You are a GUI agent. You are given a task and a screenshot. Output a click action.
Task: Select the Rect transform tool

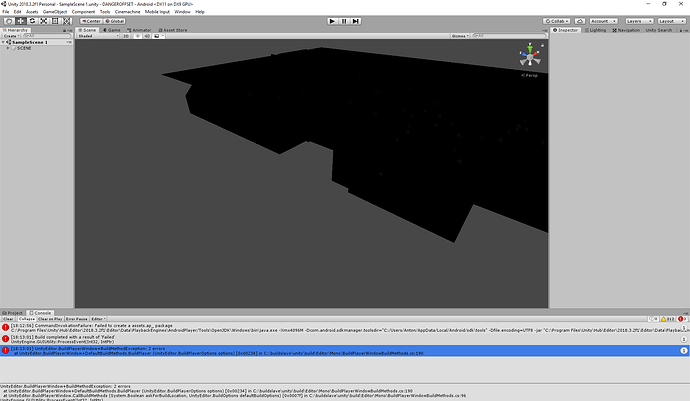(55, 21)
